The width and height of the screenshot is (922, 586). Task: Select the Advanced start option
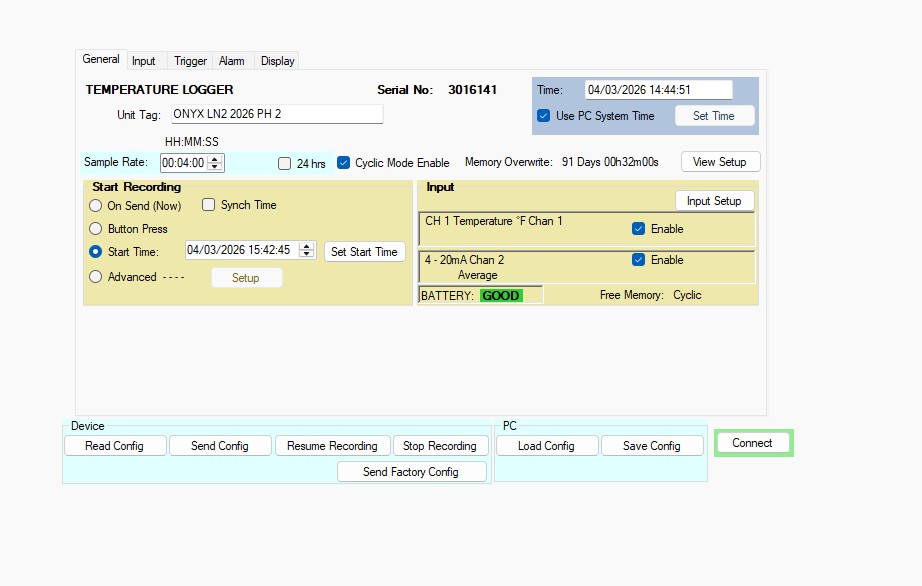pos(95,277)
